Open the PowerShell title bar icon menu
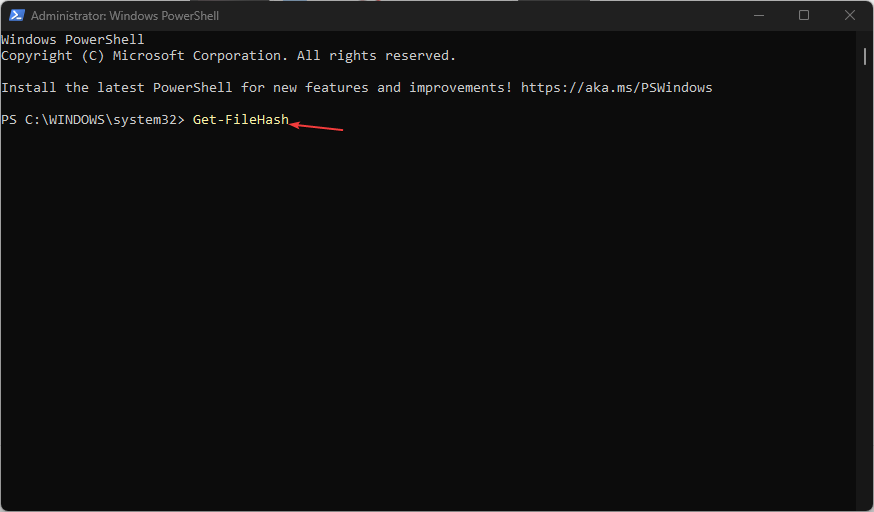The width and height of the screenshot is (874, 512). coord(16,15)
